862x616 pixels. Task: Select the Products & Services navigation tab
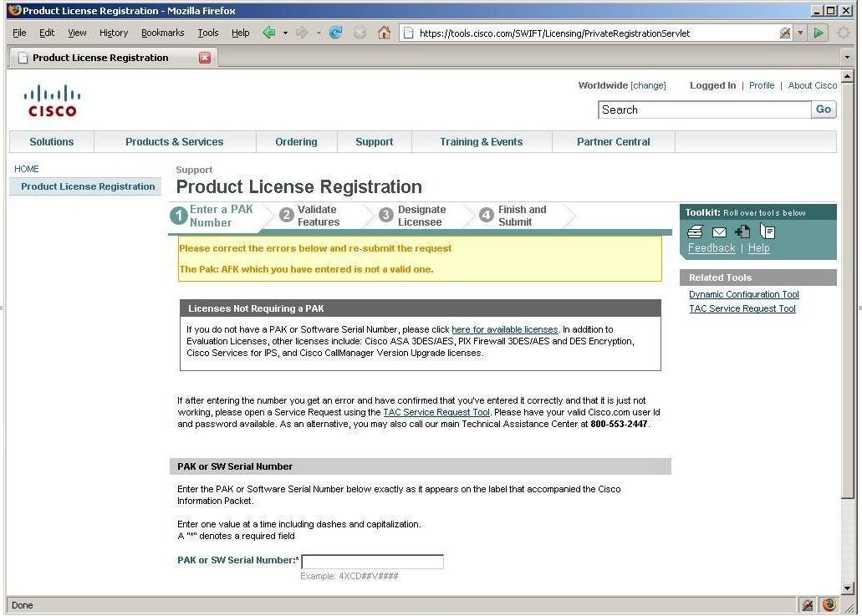[x=174, y=142]
